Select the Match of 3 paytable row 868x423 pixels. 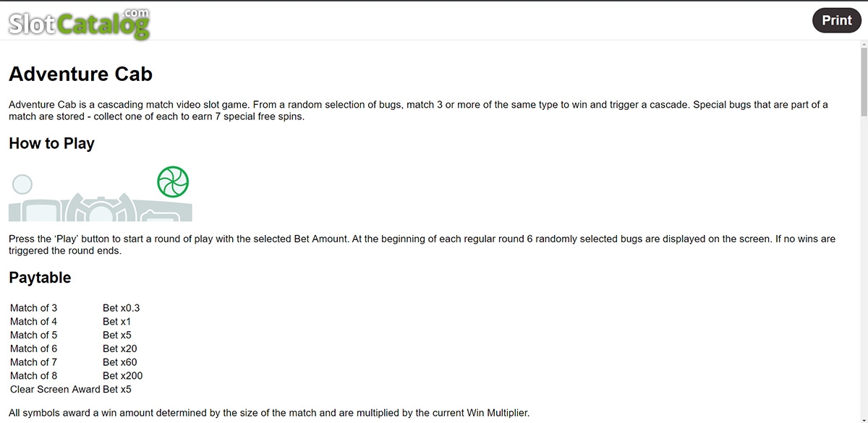click(x=76, y=308)
